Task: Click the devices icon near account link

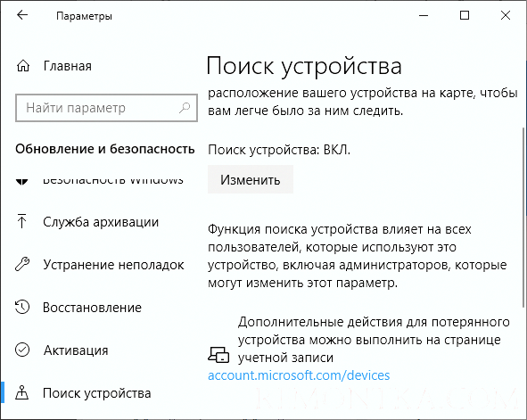Action: click(218, 355)
